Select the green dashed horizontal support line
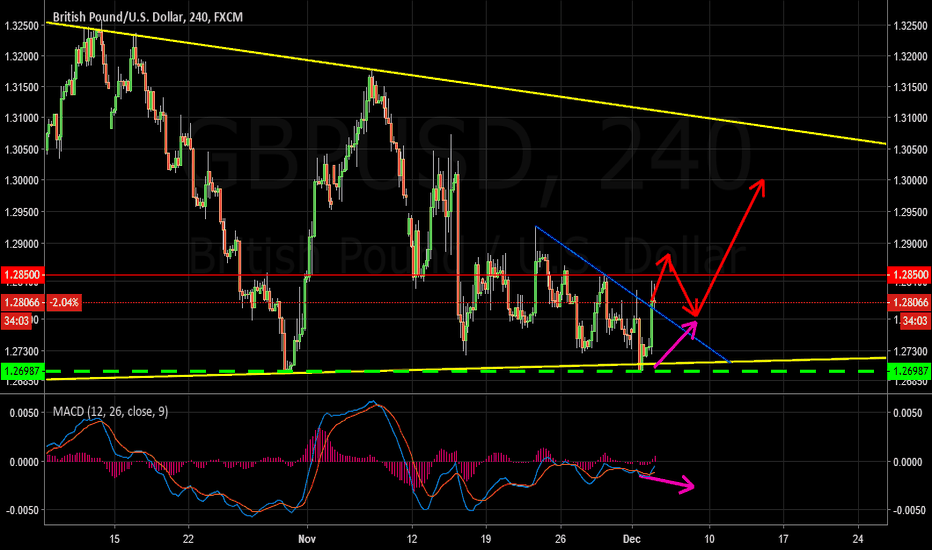 (466, 372)
